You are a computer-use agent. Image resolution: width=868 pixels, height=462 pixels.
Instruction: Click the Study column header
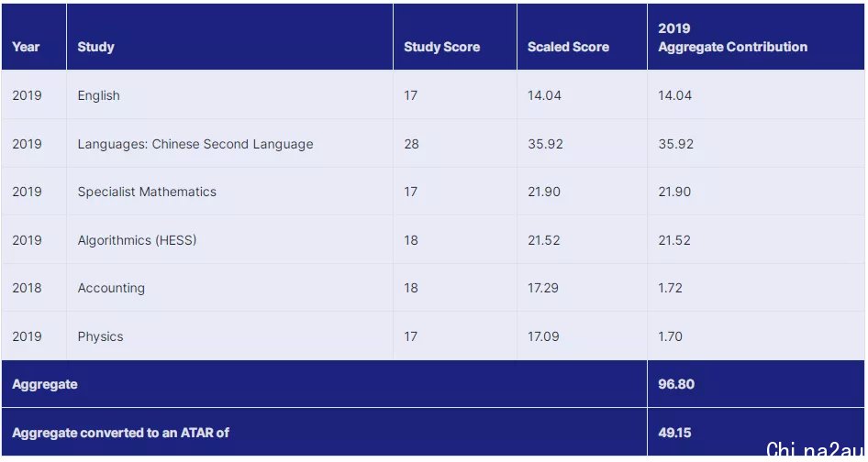click(x=95, y=47)
